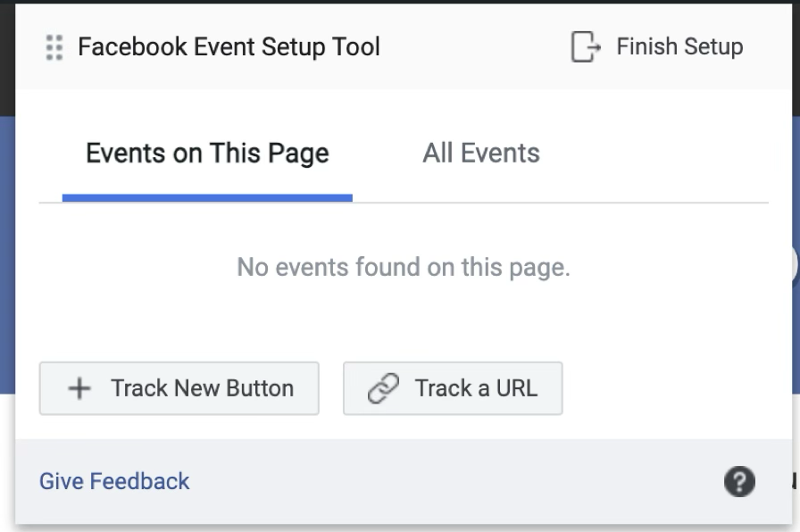
Task: Click the empty header area beside the title
Action: 473,46
